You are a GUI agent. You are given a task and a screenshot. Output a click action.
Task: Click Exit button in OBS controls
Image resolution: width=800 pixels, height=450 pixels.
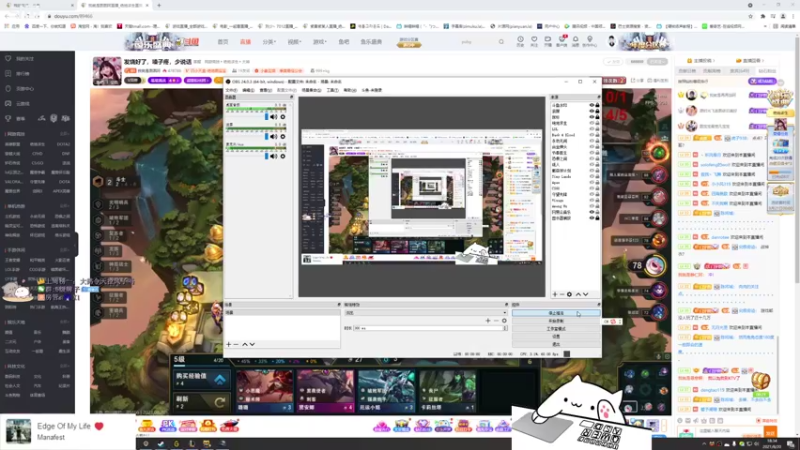point(556,344)
